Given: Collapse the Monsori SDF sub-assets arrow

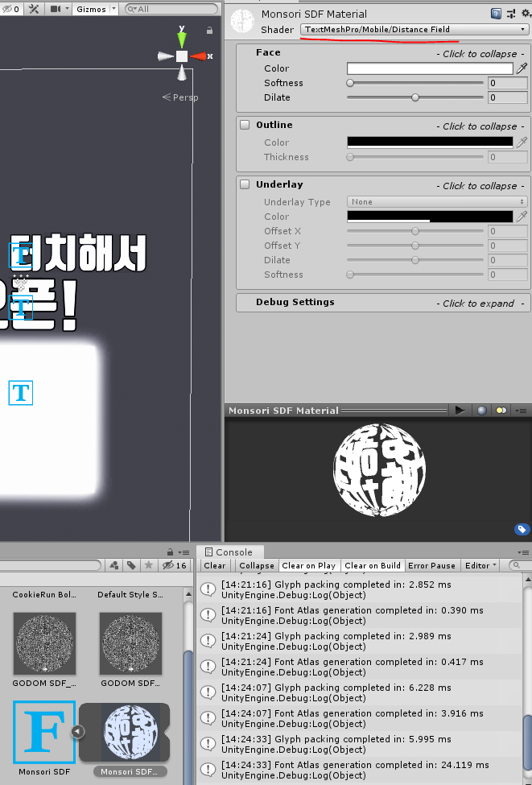Looking at the screenshot, I should click(77, 731).
